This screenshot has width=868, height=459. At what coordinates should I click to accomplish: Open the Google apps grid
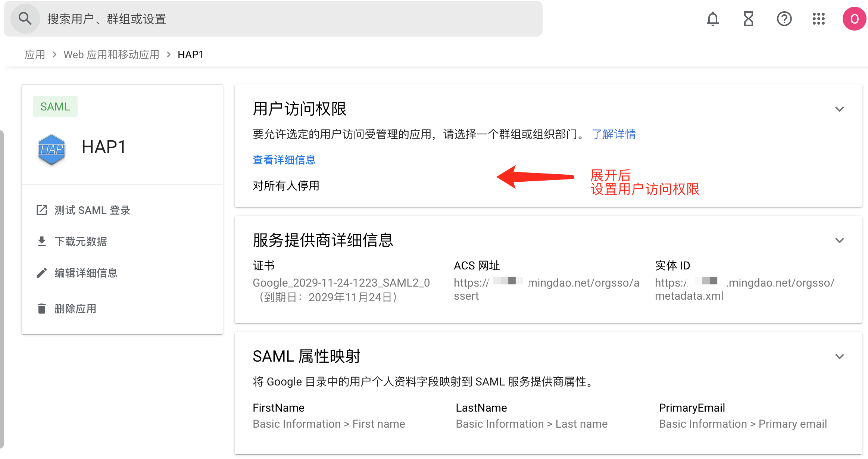[818, 19]
